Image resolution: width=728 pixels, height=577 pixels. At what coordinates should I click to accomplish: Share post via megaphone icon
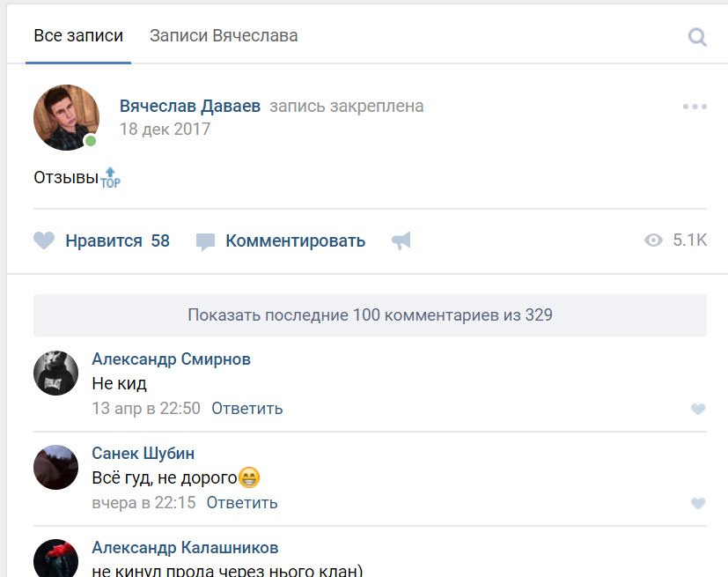pos(401,240)
